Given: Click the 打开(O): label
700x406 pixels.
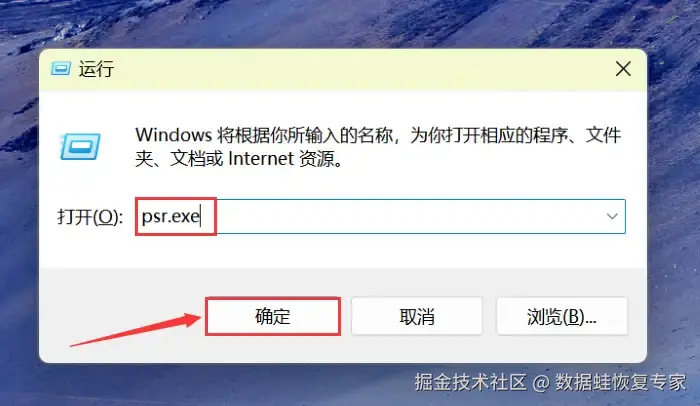Looking at the screenshot, I should (x=90, y=217).
